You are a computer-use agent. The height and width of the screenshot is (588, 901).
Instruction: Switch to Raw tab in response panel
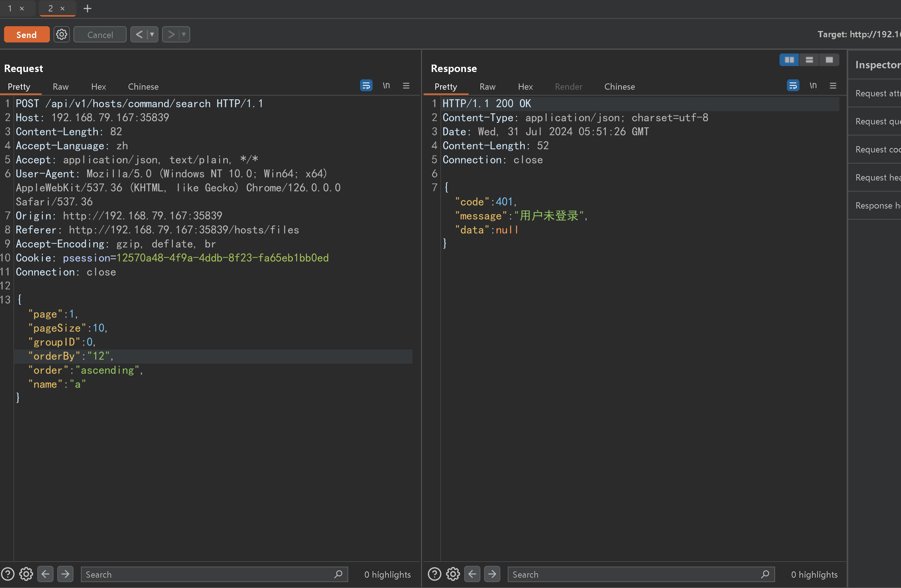point(487,86)
